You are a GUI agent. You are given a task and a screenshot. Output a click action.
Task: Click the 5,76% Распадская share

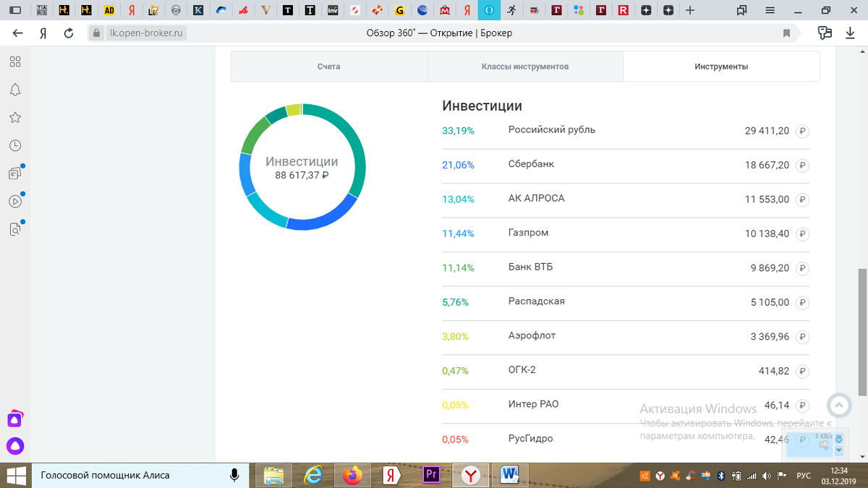[x=455, y=302]
